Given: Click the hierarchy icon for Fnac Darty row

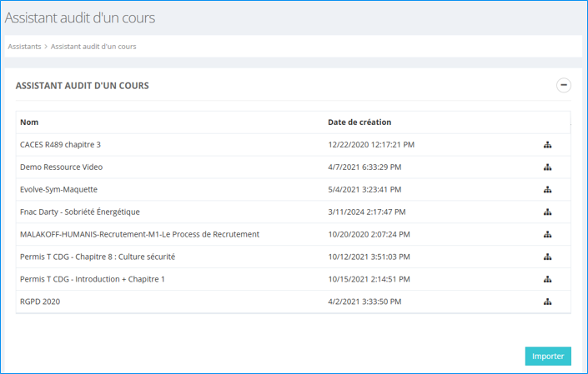Looking at the screenshot, I should point(548,212).
